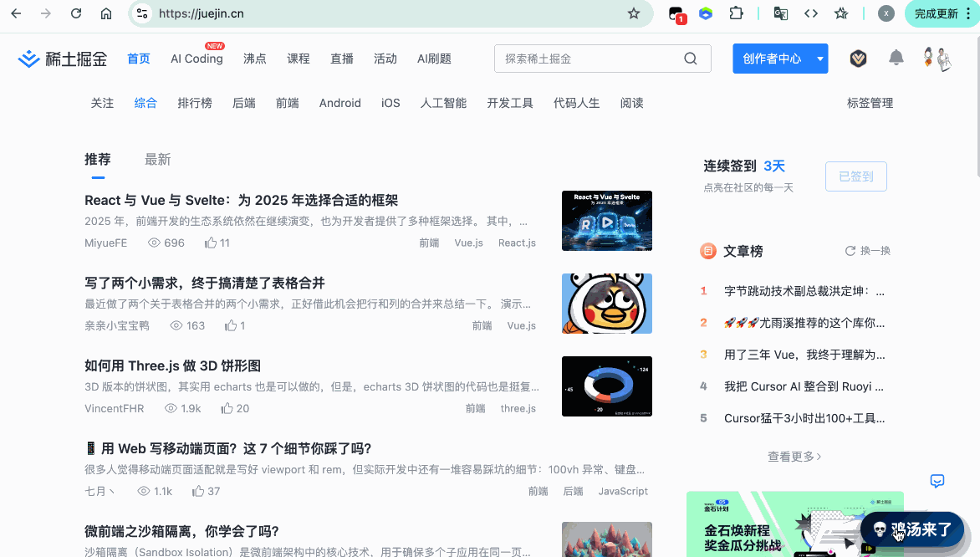Open the 首页 nav tab

click(x=139, y=59)
